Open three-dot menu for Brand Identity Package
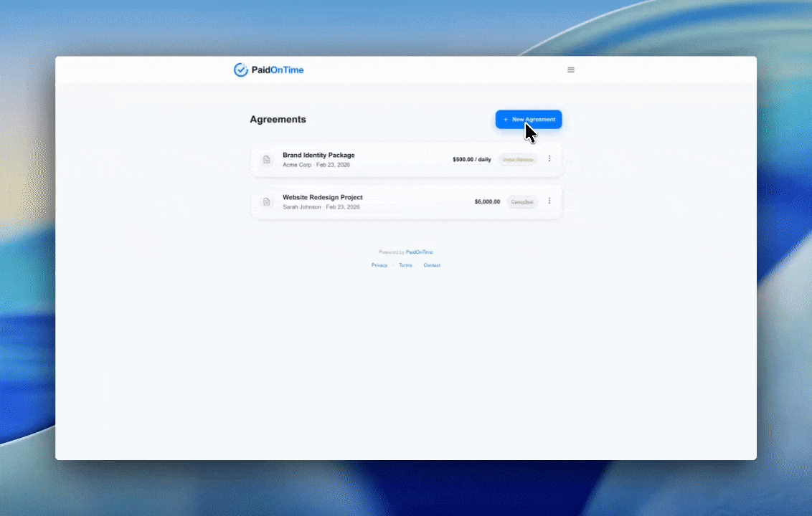 549,159
